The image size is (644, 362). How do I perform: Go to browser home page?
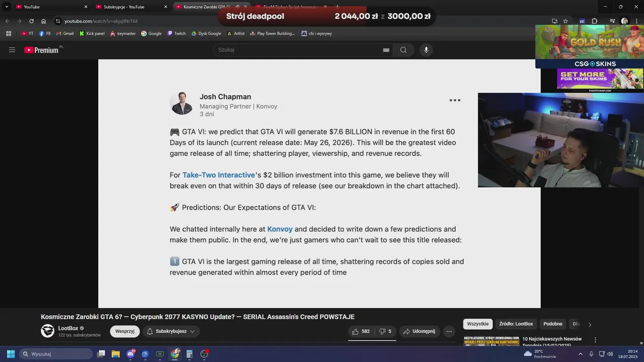pos(44,21)
